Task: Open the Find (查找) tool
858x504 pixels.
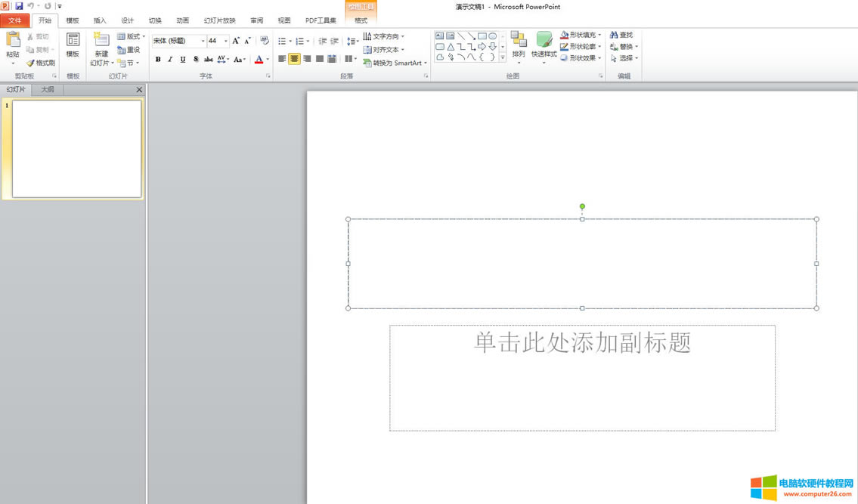Action: [622, 35]
